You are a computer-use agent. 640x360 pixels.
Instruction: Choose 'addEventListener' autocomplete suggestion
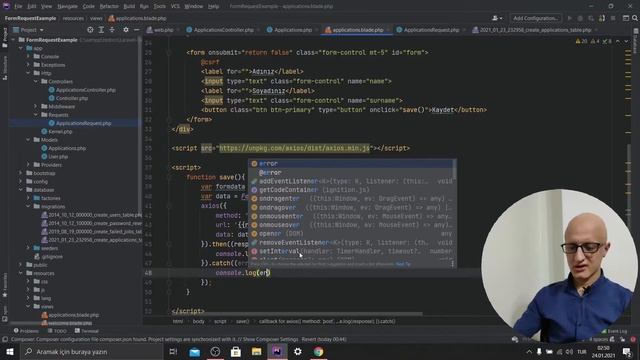[352, 181]
